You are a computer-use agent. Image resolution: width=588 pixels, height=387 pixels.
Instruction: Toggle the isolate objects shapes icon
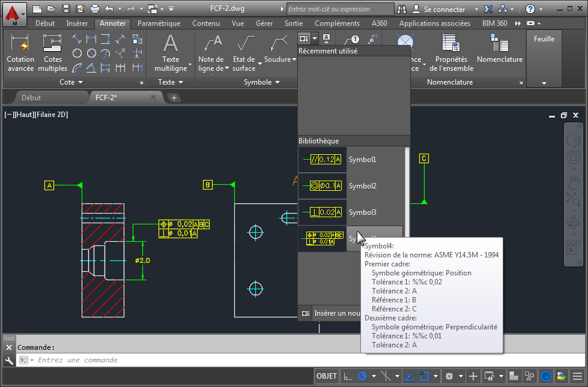click(530, 376)
